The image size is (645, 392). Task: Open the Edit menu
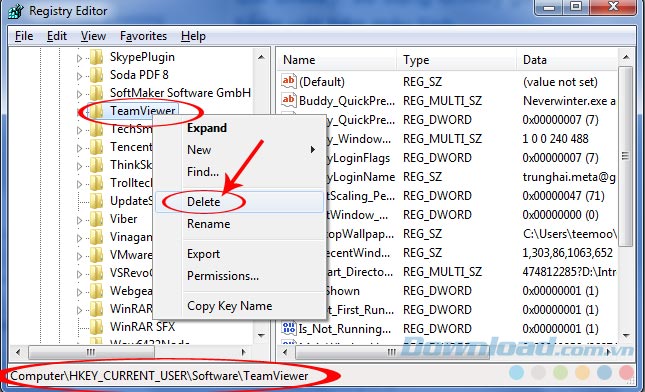57,36
